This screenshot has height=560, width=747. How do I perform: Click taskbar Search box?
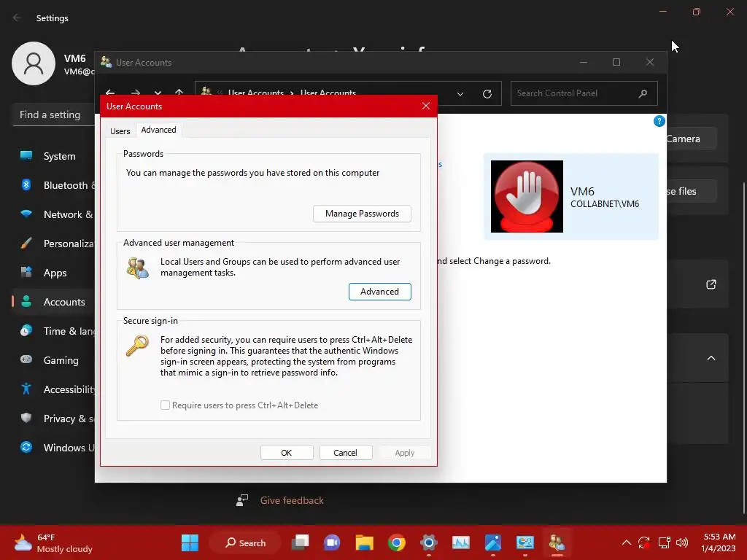pos(245,542)
